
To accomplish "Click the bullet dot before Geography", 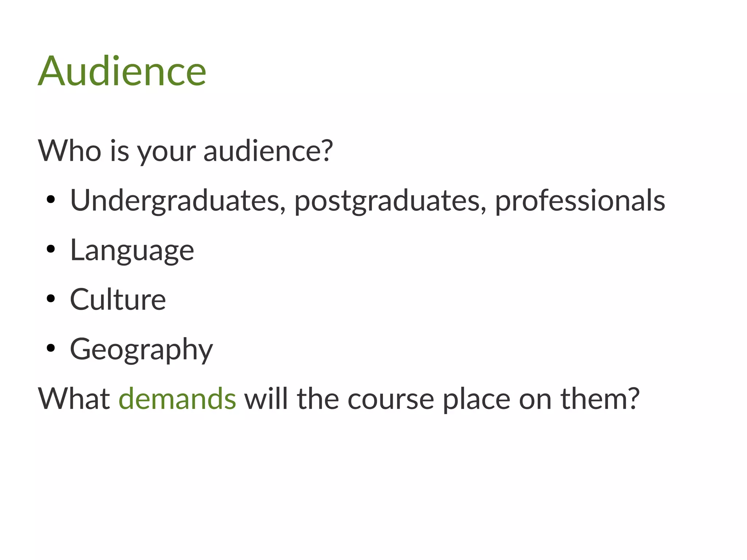I will (51, 348).
